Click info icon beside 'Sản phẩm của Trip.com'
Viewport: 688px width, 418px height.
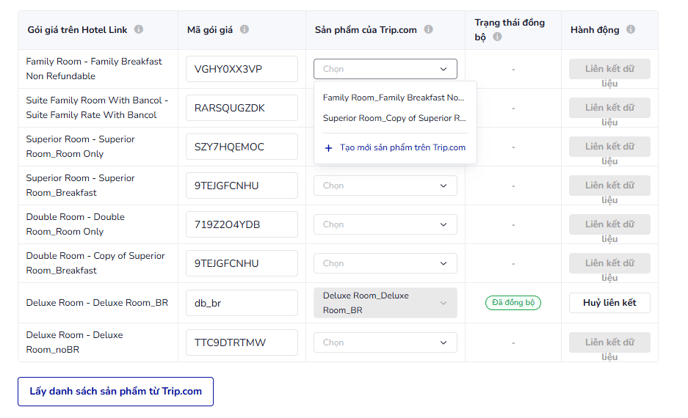[x=429, y=30]
